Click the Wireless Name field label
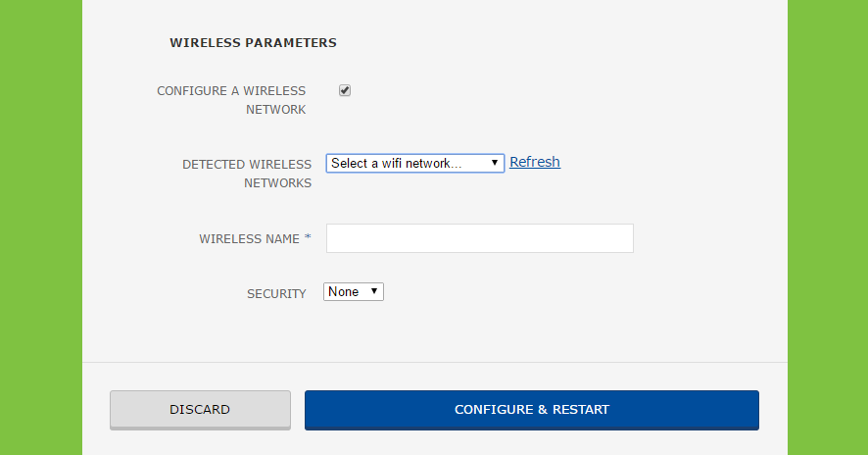The height and width of the screenshot is (455, 868). [250, 238]
